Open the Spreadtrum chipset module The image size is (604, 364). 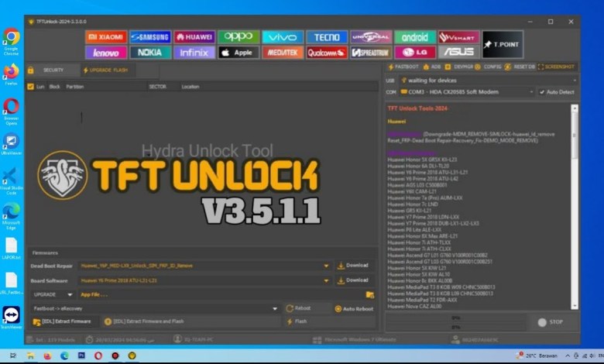(x=371, y=53)
